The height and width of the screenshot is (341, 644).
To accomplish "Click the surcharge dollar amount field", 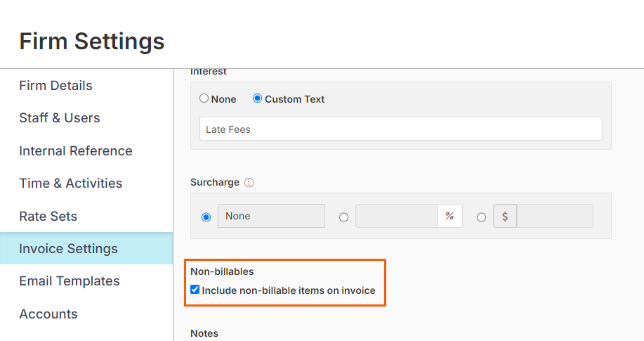I will 555,216.
